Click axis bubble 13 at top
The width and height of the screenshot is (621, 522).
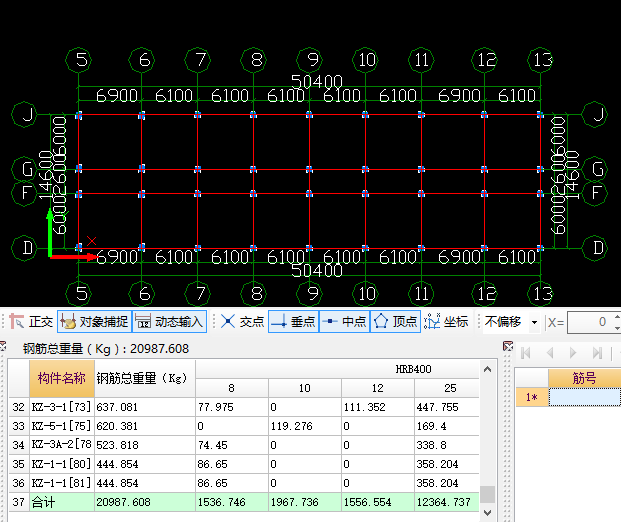point(541,60)
